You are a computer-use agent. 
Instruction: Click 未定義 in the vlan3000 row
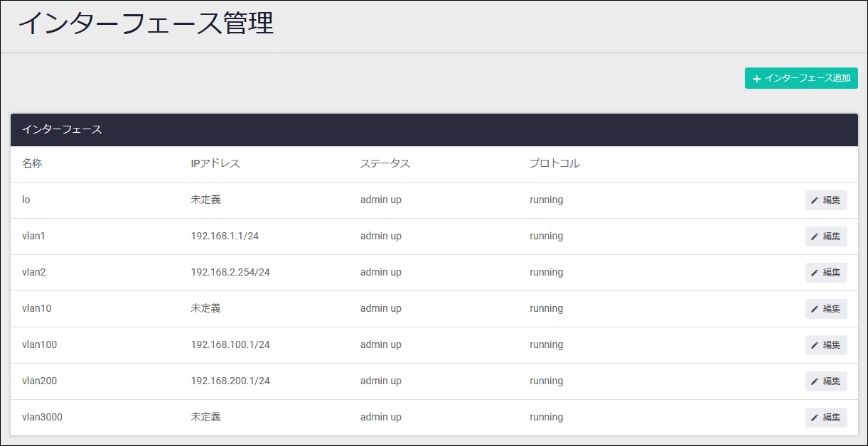205,417
